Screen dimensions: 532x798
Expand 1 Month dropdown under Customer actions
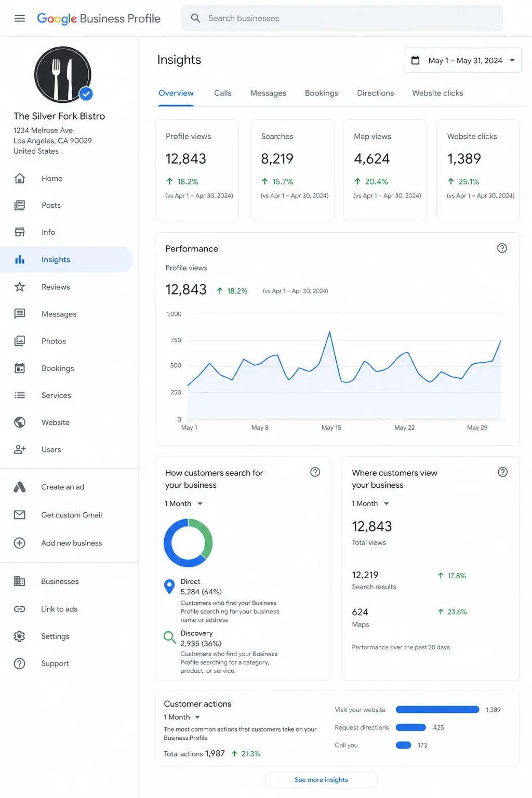(182, 717)
